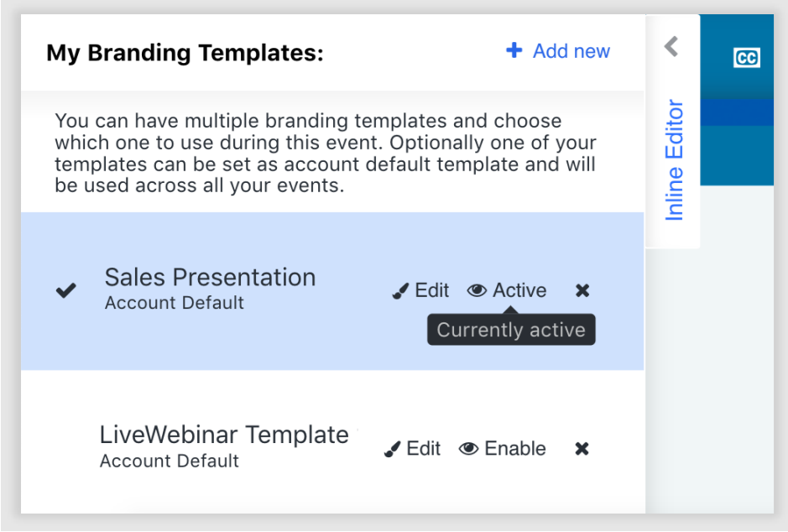The width and height of the screenshot is (788, 532).
Task: Collapse the panel using left chevron
Action: click(x=671, y=46)
